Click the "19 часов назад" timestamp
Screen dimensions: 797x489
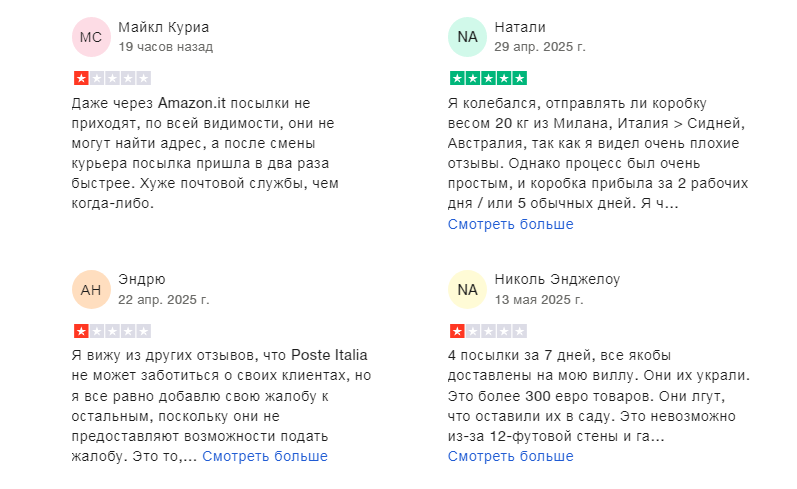pos(165,47)
